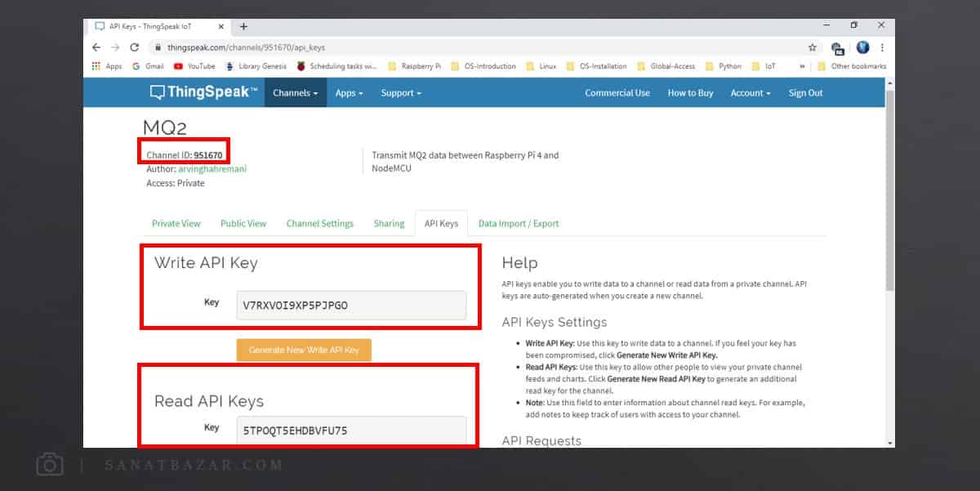Open OS-Introduction bookmark folder

coord(483,66)
